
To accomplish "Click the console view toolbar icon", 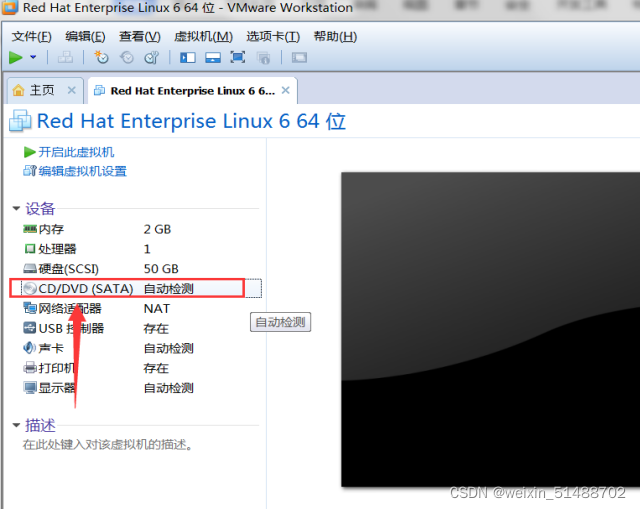I will (x=299, y=58).
